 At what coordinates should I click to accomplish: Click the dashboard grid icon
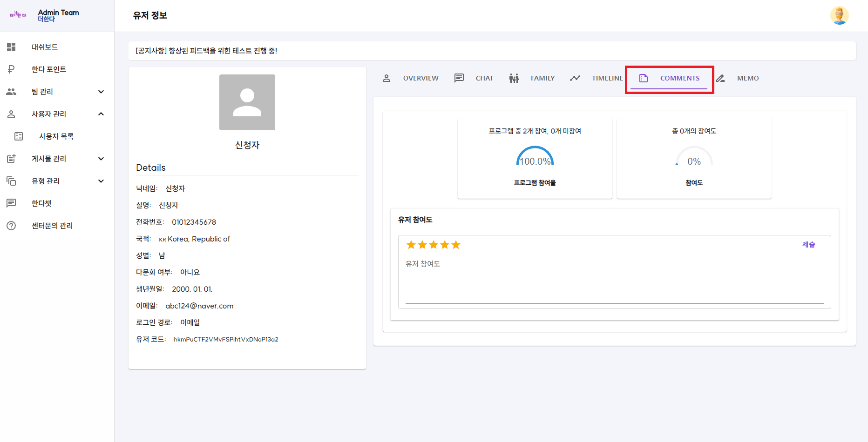pos(11,47)
